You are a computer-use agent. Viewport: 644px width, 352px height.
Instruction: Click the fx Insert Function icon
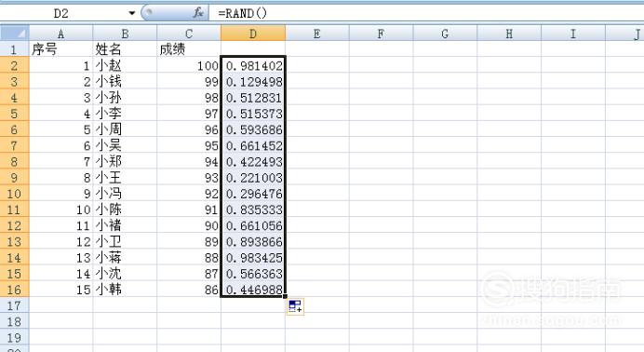198,13
